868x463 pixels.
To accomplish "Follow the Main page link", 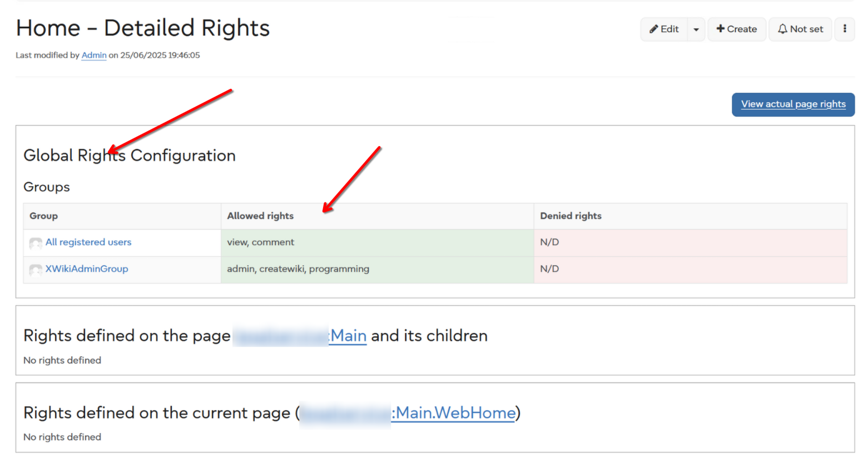I will [x=348, y=336].
